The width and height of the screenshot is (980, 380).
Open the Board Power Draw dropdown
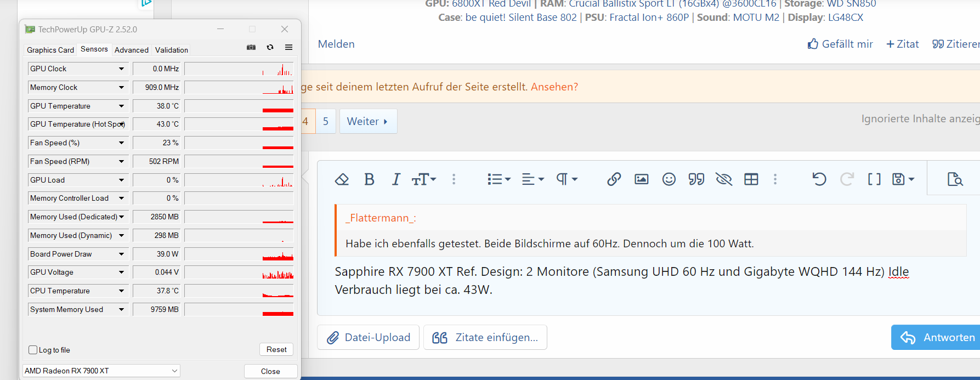121,254
